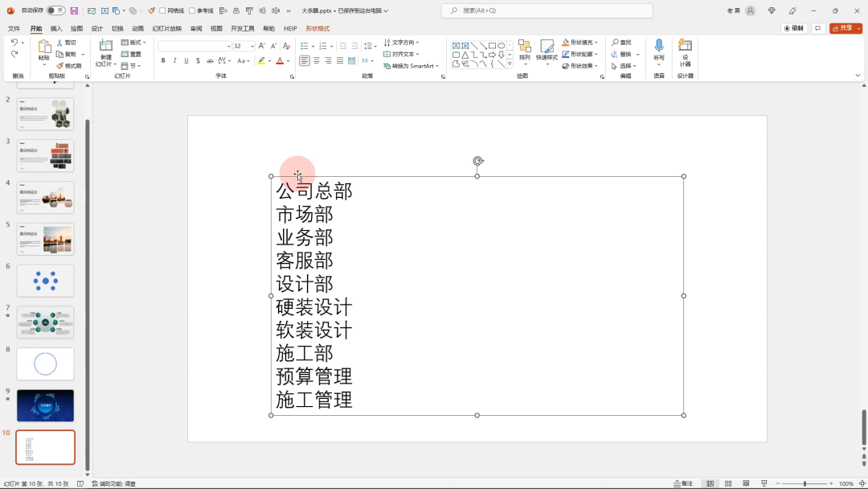Click the font color red A swatch
868x489 pixels.
(280, 60)
